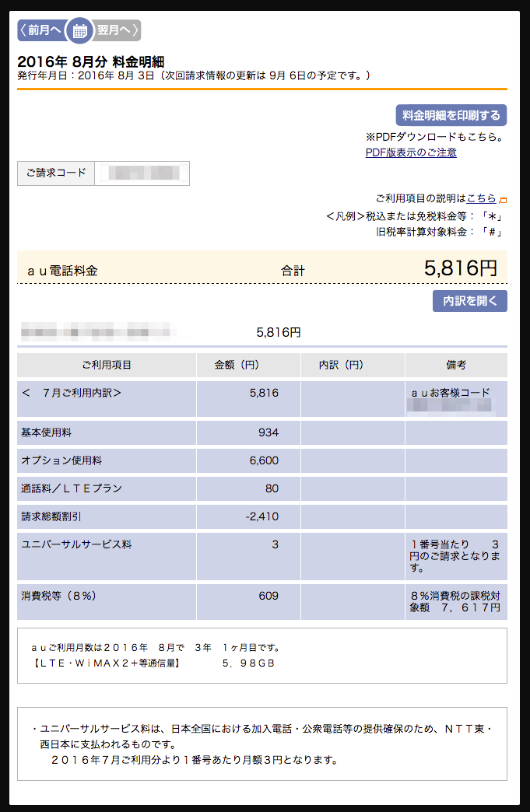Open PDF版表示のご注意 link

411,152
